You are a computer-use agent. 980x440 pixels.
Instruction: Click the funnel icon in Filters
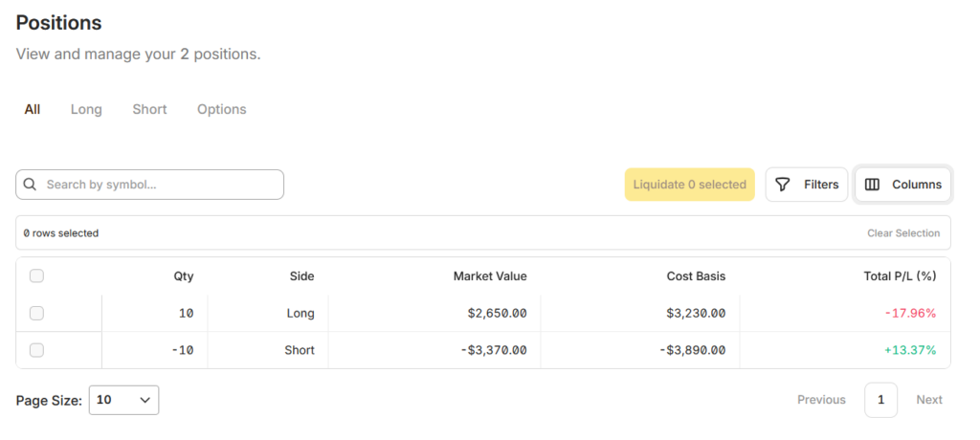[783, 185]
